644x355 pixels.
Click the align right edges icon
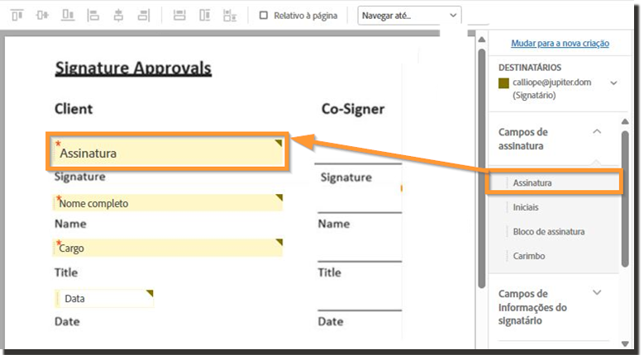point(144,15)
